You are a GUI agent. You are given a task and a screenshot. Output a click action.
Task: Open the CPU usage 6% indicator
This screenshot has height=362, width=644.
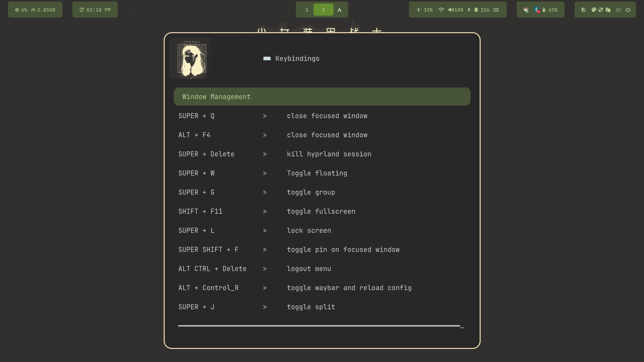(x=21, y=10)
